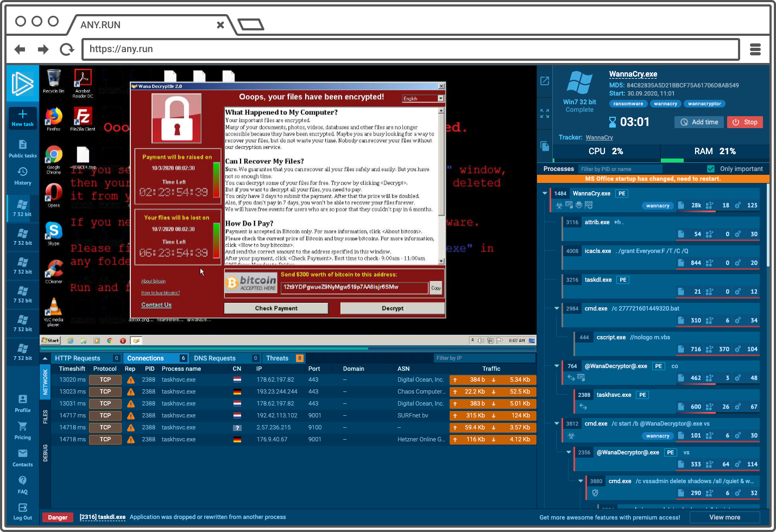Select the DEBUG vertical tab
776x532 pixels.
pos(46,453)
